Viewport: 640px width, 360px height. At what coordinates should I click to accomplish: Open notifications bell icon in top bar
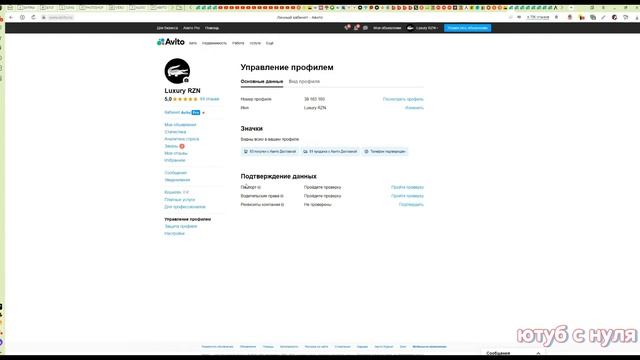point(356,28)
